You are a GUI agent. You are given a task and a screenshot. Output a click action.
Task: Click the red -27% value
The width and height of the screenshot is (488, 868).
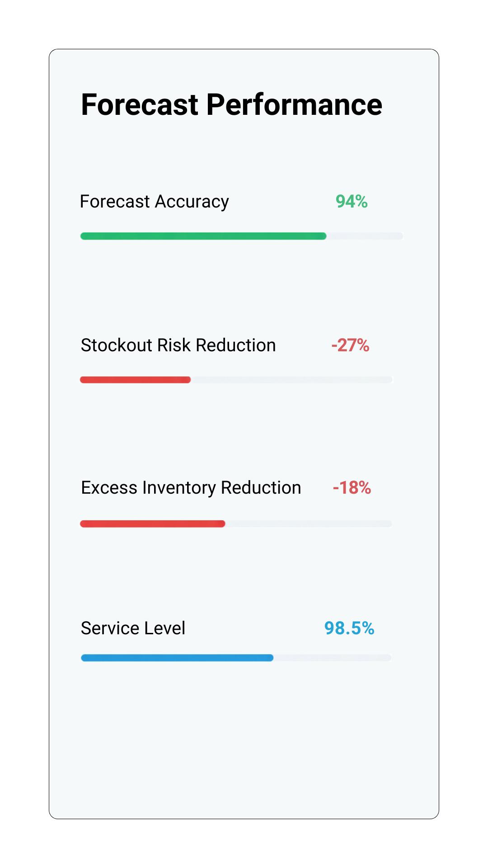click(350, 345)
